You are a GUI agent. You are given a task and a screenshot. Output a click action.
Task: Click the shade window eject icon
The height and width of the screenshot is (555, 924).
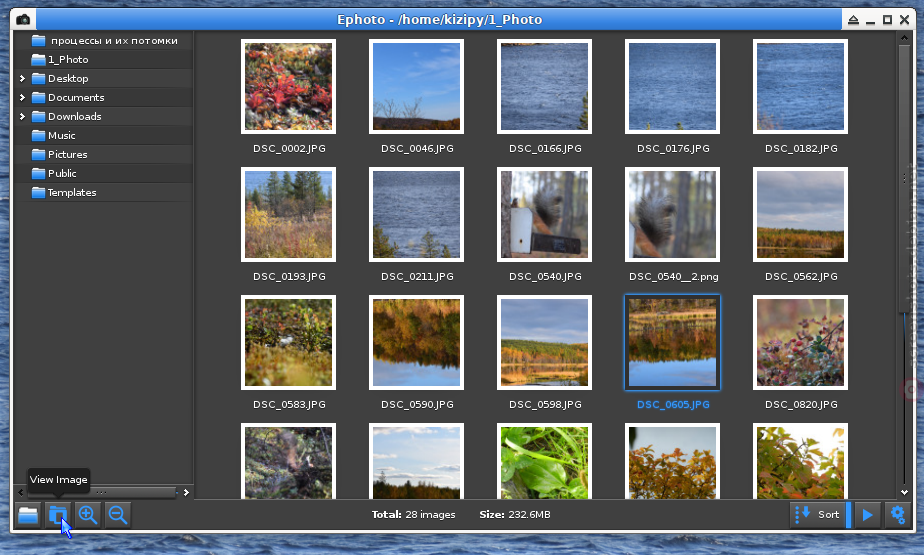point(853,20)
